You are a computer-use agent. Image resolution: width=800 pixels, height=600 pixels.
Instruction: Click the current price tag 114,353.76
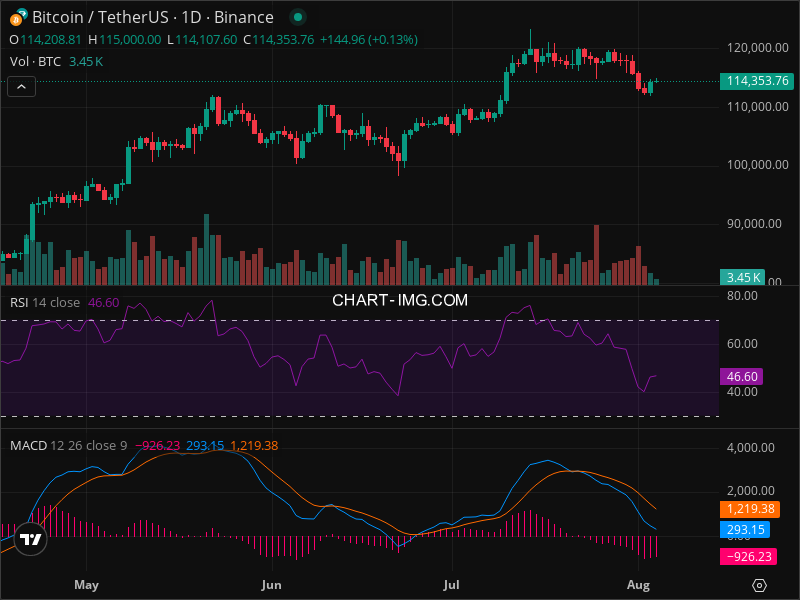pyautogui.click(x=757, y=81)
